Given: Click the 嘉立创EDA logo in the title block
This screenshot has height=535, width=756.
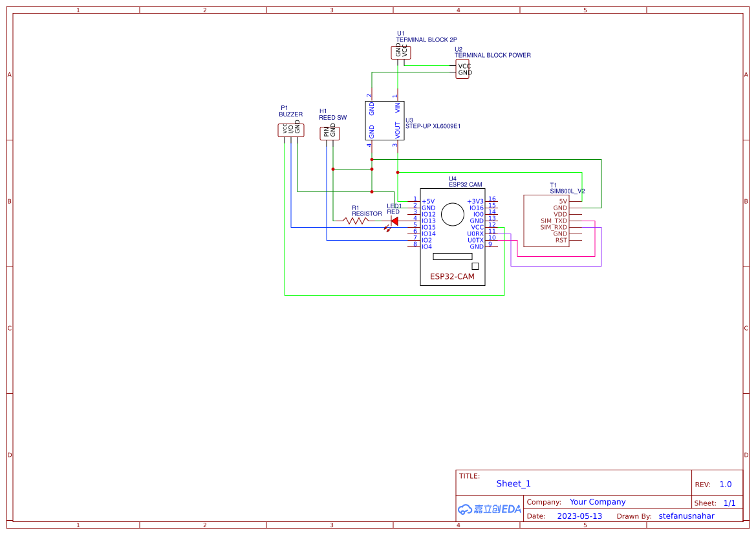Looking at the screenshot, I should [488, 508].
